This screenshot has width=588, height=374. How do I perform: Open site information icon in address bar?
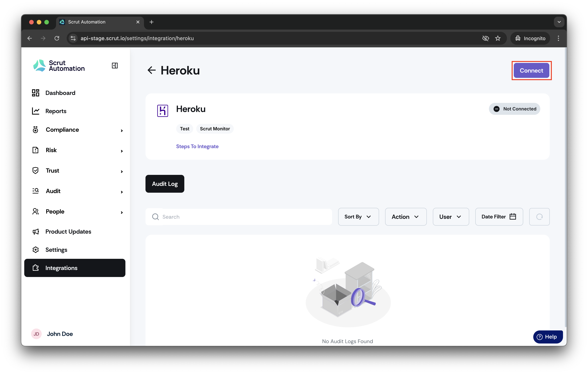click(73, 38)
